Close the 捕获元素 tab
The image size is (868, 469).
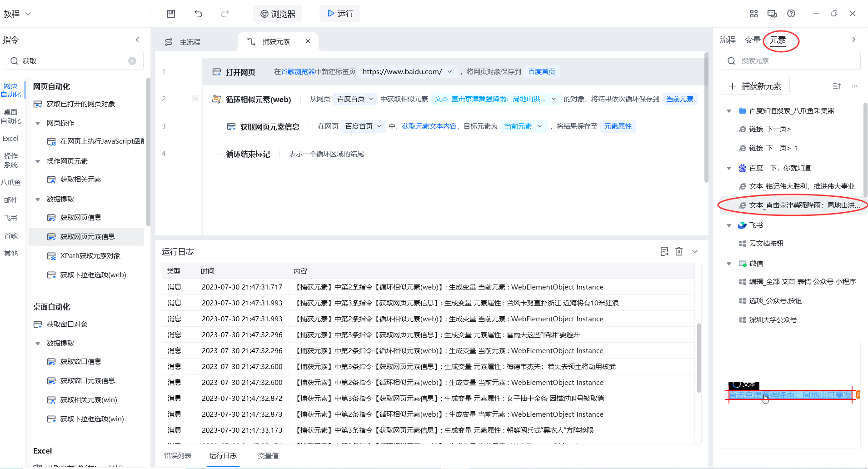tap(308, 41)
